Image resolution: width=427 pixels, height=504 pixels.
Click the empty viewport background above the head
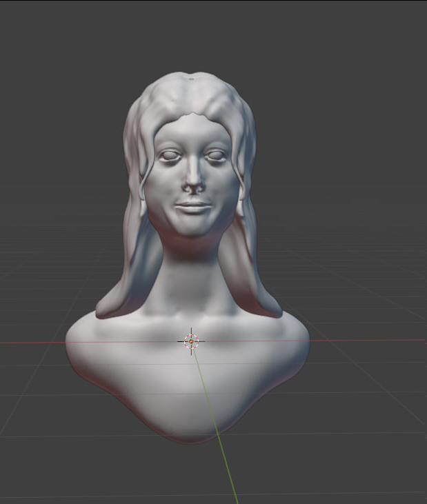point(193,34)
